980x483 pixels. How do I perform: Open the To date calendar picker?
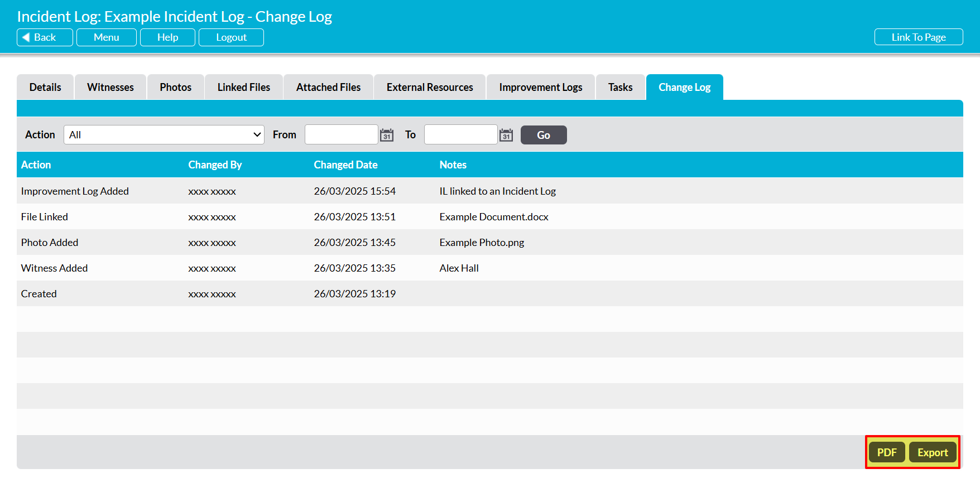tap(506, 135)
